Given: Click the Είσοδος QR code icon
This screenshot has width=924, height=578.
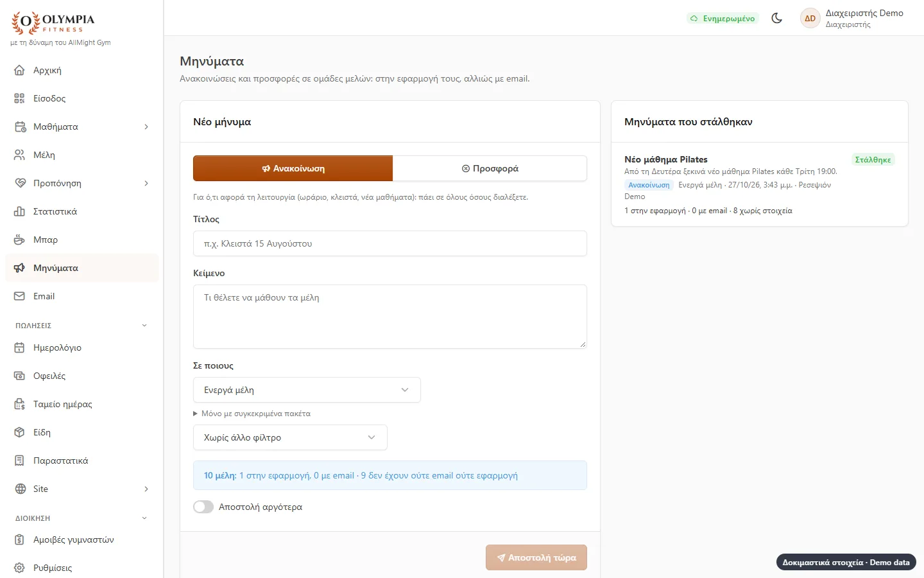Looking at the screenshot, I should tap(19, 98).
